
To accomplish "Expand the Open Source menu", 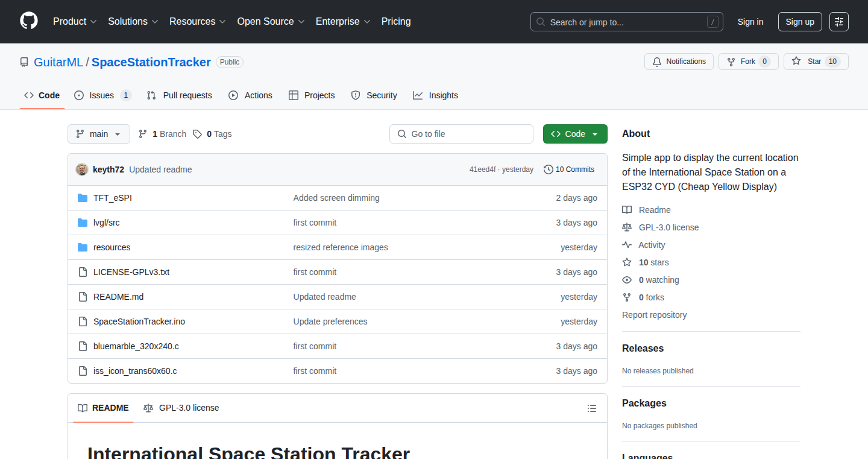I will coord(271,22).
